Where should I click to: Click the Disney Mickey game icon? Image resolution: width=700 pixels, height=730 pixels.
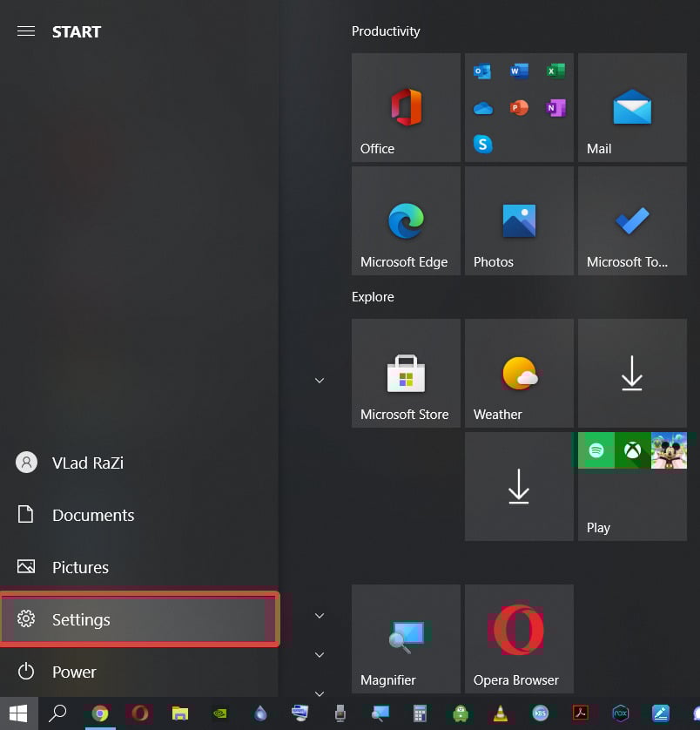pyautogui.click(x=669, y=450)
